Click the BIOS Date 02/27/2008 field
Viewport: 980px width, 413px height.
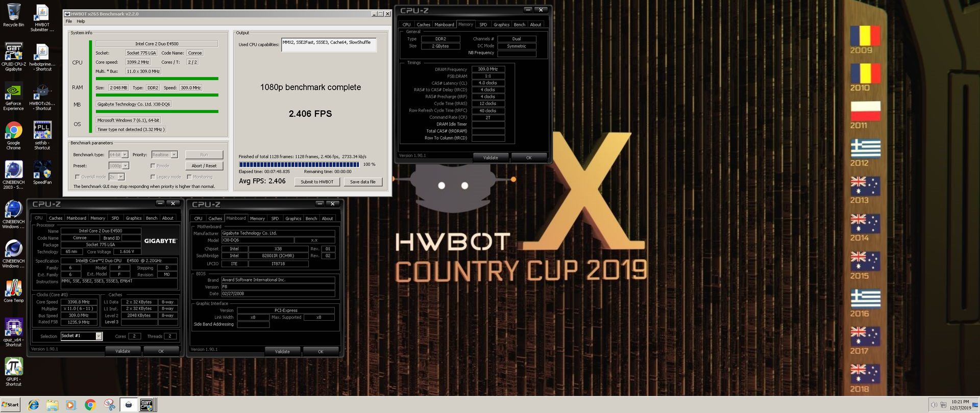point(278,294)
